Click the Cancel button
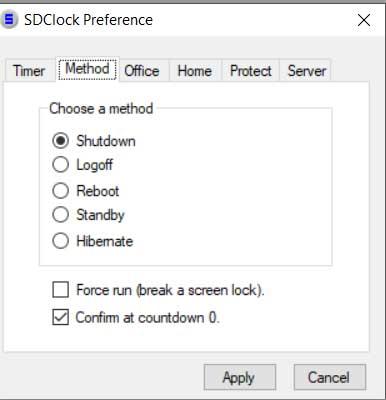Screen dimensions: 386x400 pyautogui.click(x=330, y=377)
